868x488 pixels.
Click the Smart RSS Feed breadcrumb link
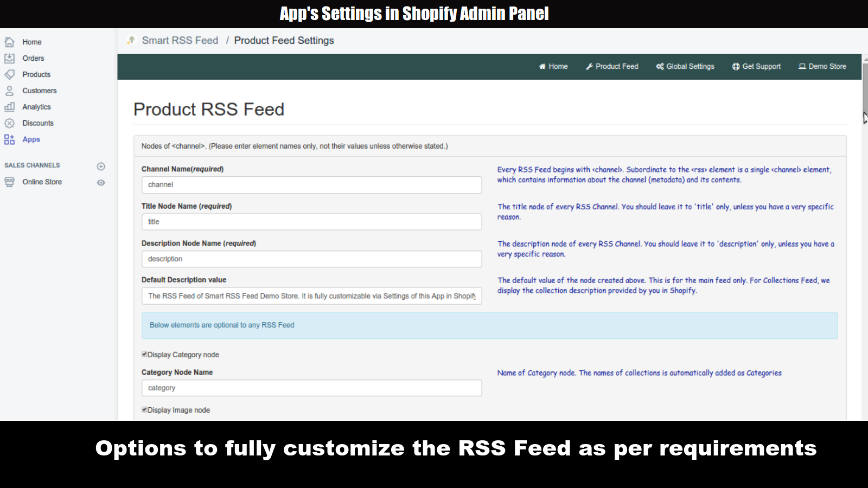click(x=180, y=40)
